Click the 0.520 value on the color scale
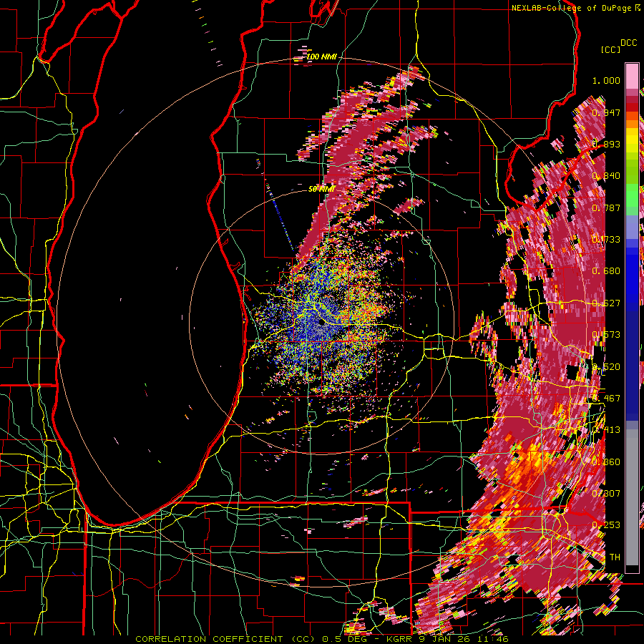Viewport: 644px width, 644px height. pyautogui.click(x=606, y=367)
